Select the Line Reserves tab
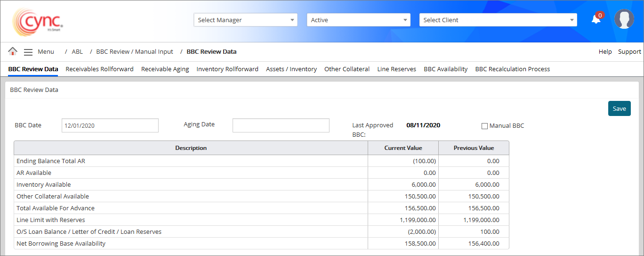Screen dimensions: 644x256 click(396, 69)
